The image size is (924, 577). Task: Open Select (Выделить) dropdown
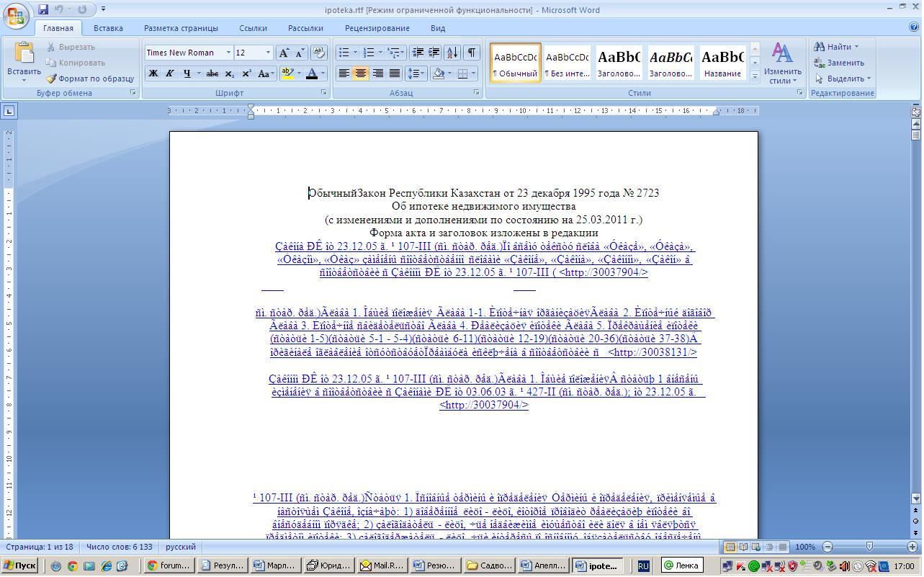pyautogui.click(x=843, y=79)
